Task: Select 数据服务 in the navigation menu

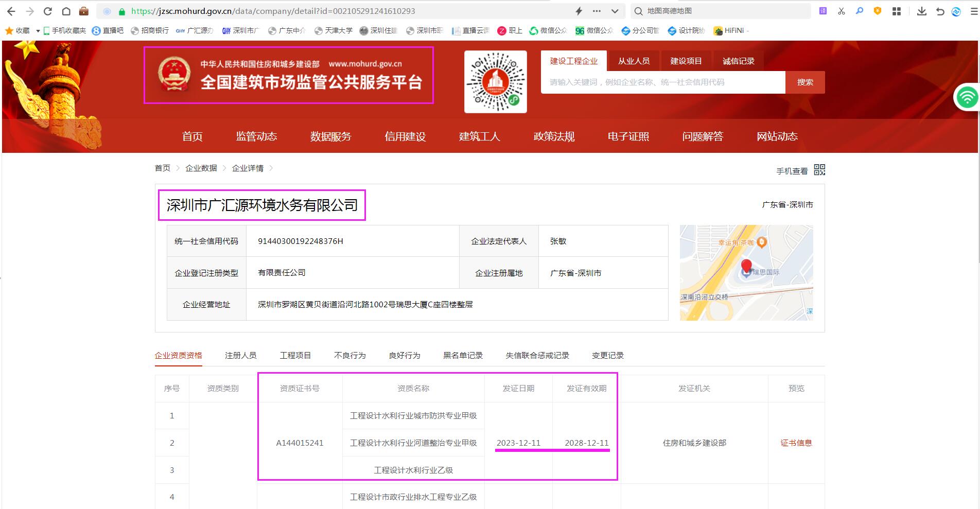Action: tap(330, 136)
